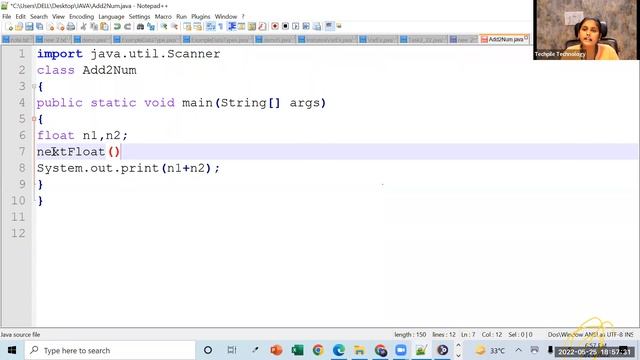Click 'length : 150' in the status bar
This screenshot has height=360, width=640.
[410, 335]
